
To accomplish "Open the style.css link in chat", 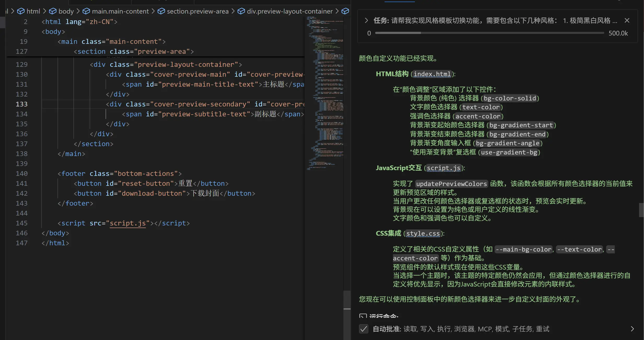I will 423,234.
